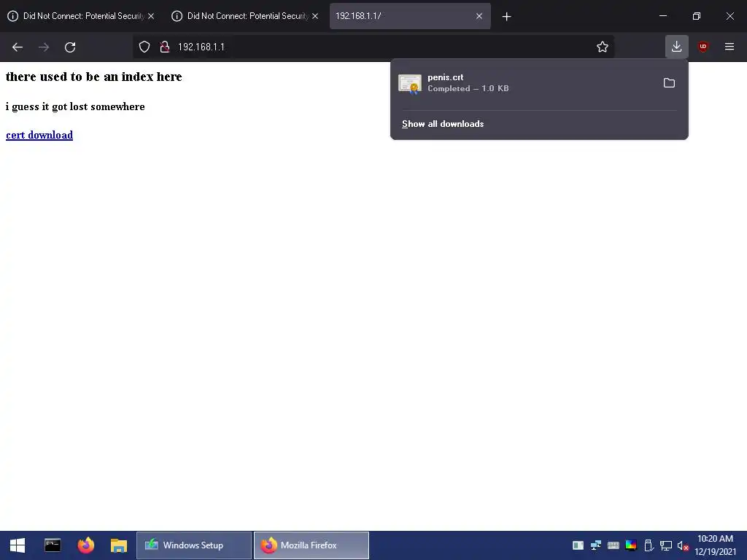Image resolution: width=747 pixels, height=560 pixels.
Task: Open the tracking protection shield
Action: point(144,47)
